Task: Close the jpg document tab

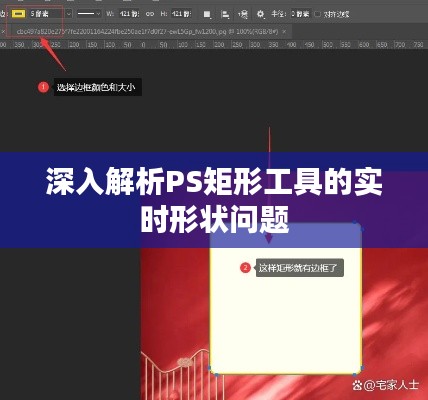Action: point(284,32)
